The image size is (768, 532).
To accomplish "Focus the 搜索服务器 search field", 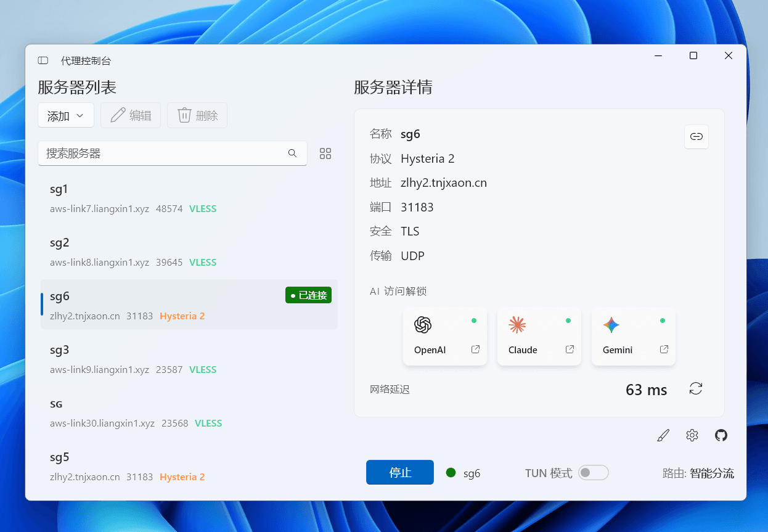I will click(x=173, y=153).
